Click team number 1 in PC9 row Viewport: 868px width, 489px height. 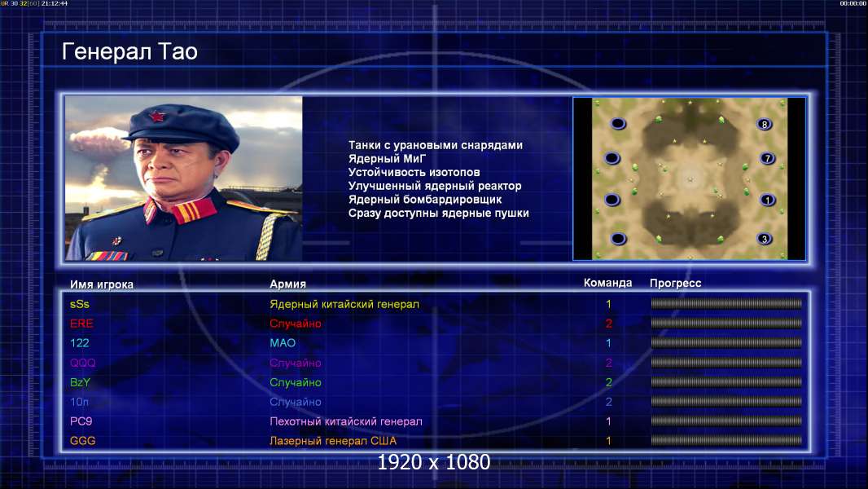tap(608, 421)
